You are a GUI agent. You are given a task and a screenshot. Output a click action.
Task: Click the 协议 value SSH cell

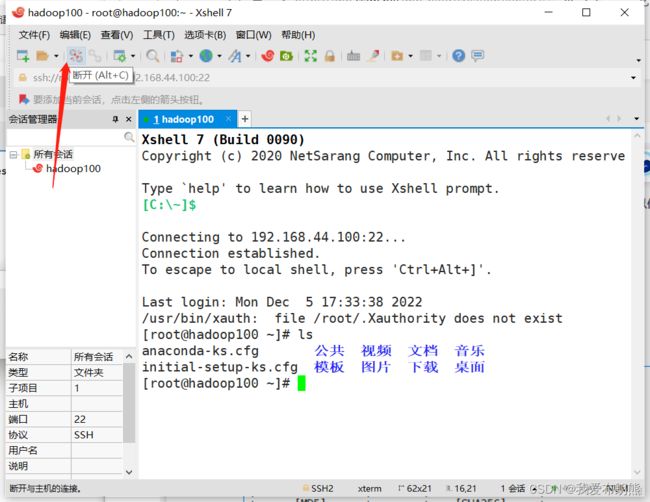(x=97, y=435)
